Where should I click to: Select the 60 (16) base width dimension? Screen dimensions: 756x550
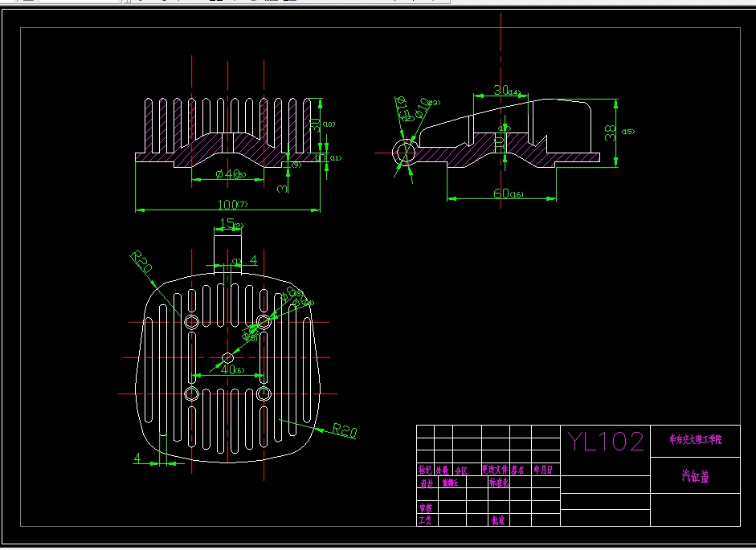coord(509,194)
